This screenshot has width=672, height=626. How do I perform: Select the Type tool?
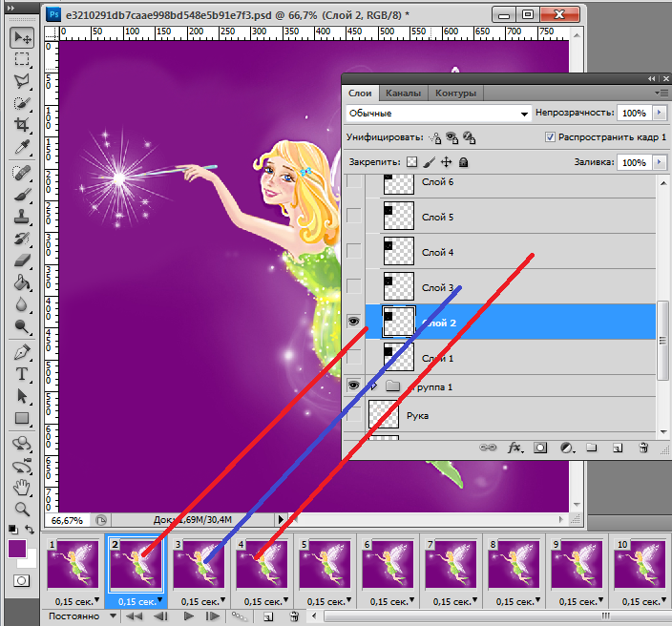[22, 374]
